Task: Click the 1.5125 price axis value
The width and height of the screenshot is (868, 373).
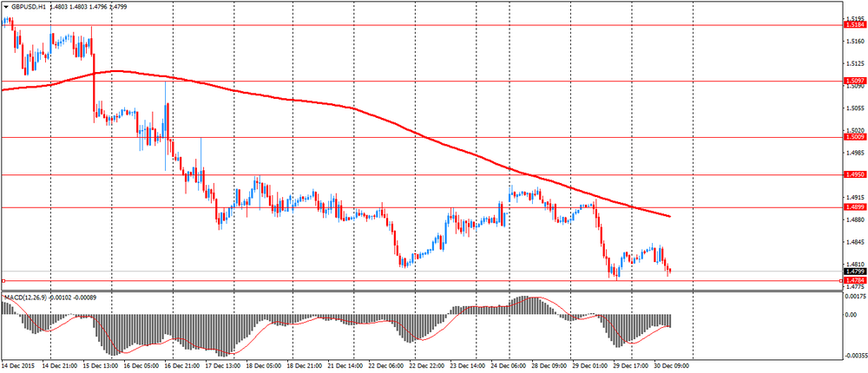Action: [x=856, y=63]
